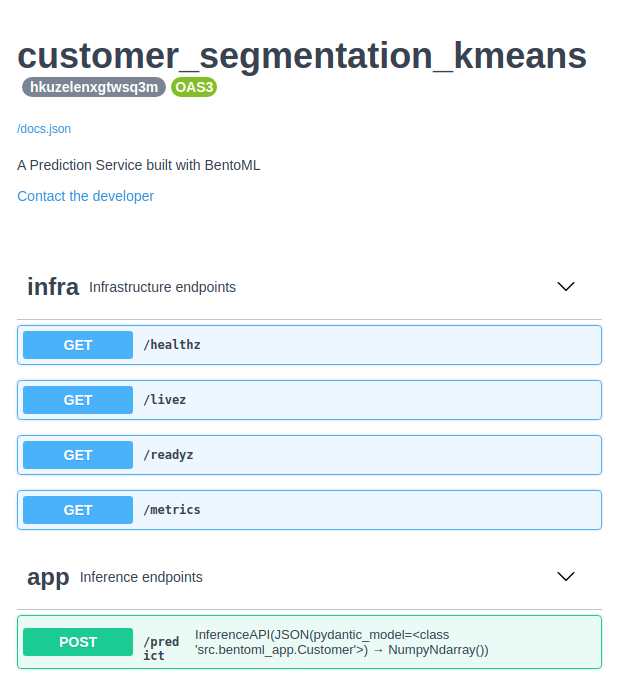Click the GET badge for /healthz
Image resolution: width=623 pixels, height=683 pixels.
[x=78, y=345]
